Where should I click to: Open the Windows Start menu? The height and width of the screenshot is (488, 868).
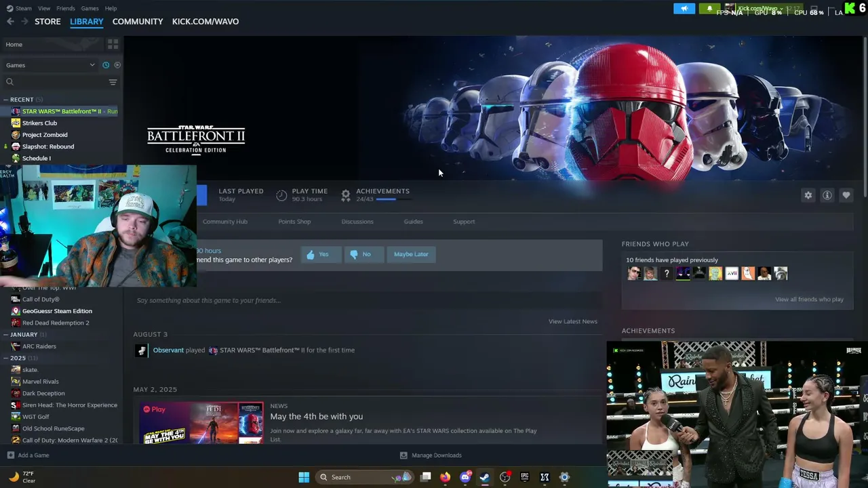pos(304,477)
